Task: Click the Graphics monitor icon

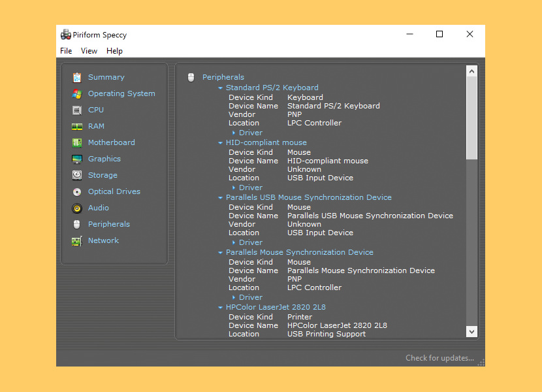Action: pyautogui.click(x=77, y=159)
